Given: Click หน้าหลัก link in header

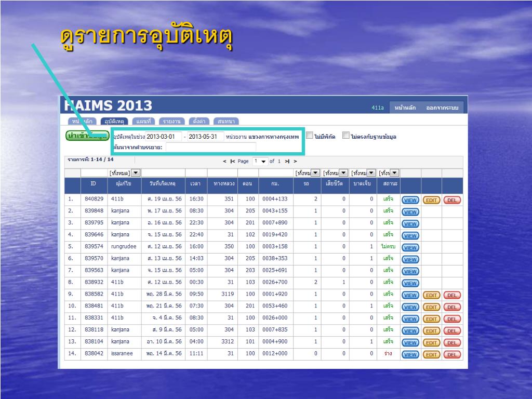Looking at the screenshot, I should pos(405,108).
